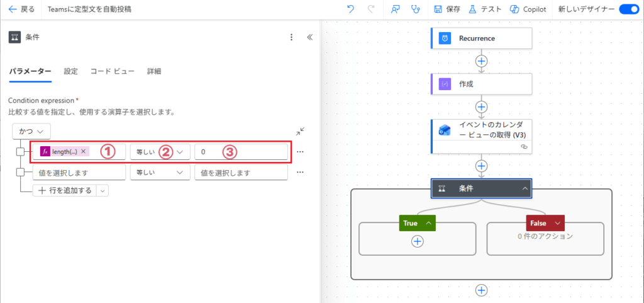Collapse the left panel with double chevron
This screenshot has width=644, height=303.
[309, 37]
